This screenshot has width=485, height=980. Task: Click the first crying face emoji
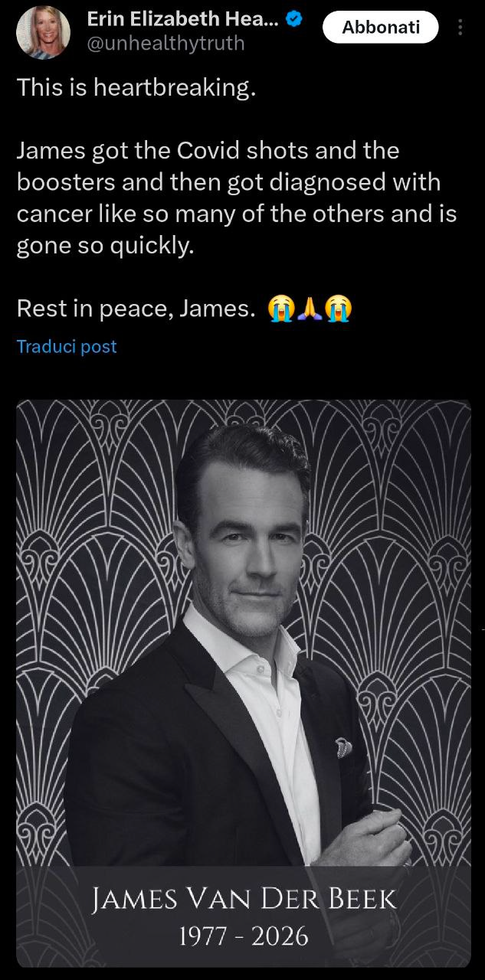280,309
